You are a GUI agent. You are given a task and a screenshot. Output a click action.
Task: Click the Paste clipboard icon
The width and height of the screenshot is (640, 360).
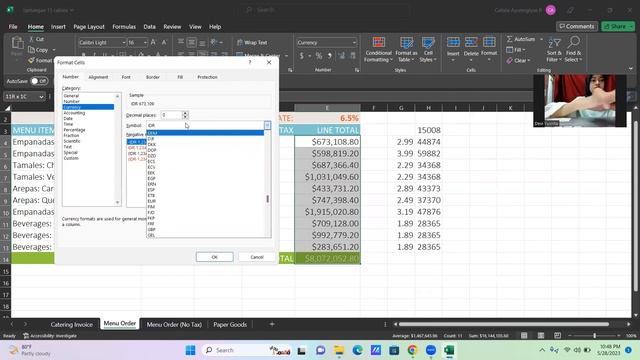pos(17,42)
